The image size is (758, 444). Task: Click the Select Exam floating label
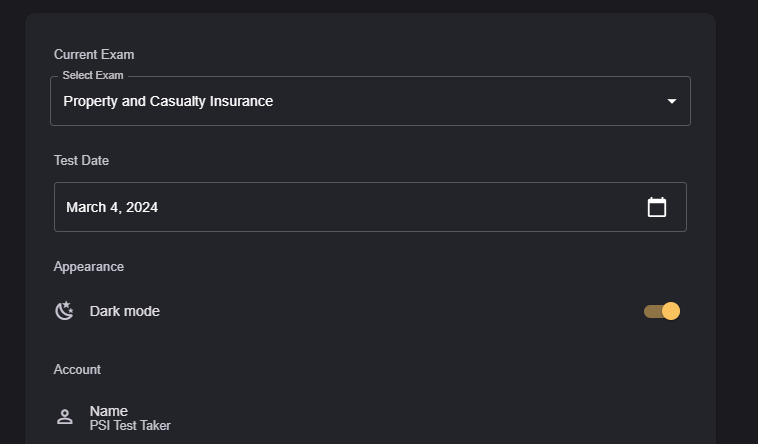(93, 76)
